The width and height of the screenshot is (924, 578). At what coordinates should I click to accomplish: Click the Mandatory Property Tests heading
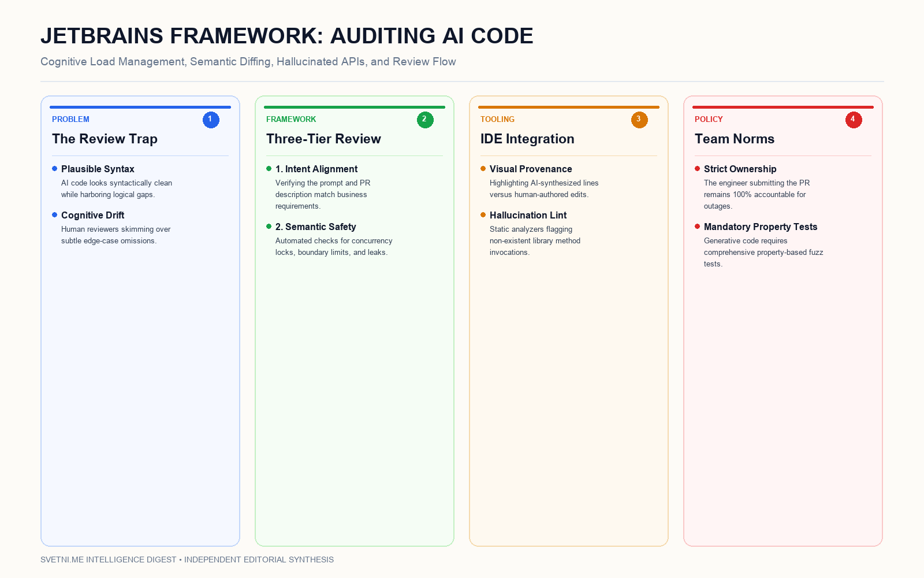(761, 227)
